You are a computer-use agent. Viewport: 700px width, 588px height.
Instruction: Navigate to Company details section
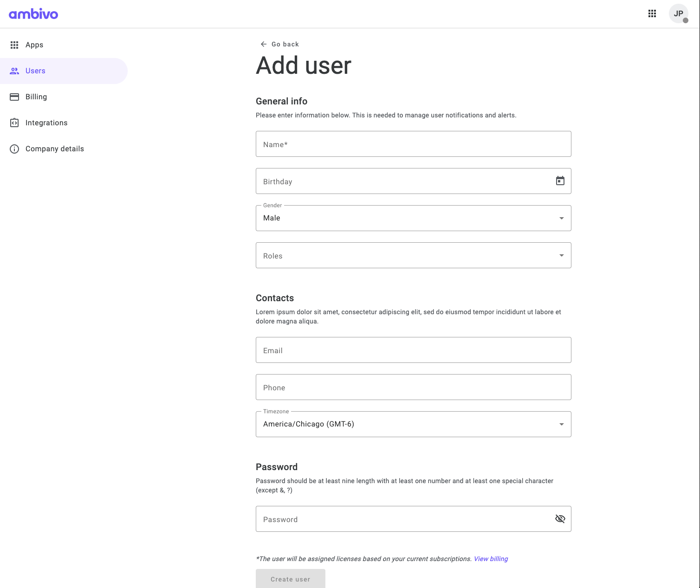point(55,149)
